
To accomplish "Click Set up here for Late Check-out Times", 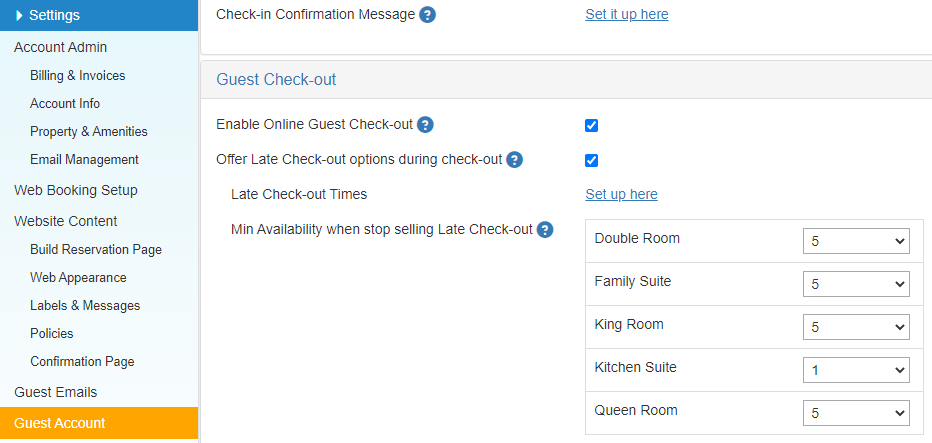I will click(621, 194).
